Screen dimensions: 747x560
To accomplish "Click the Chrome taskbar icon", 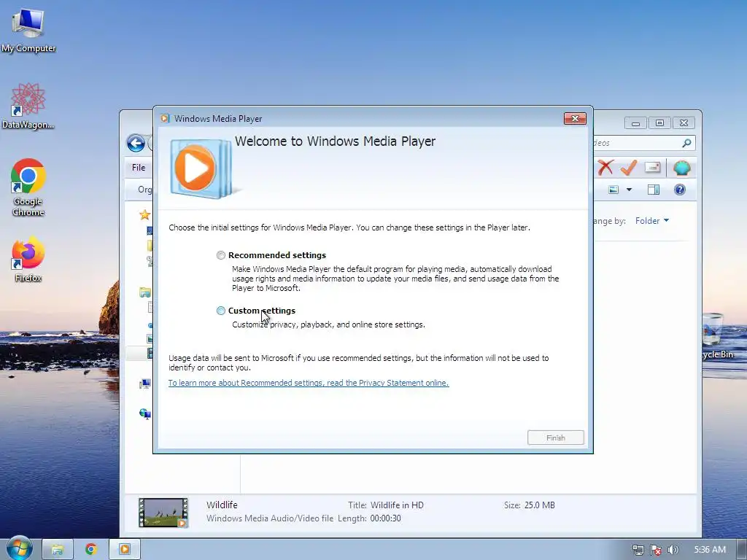I will pyautogui.click(x=91, y=549).
